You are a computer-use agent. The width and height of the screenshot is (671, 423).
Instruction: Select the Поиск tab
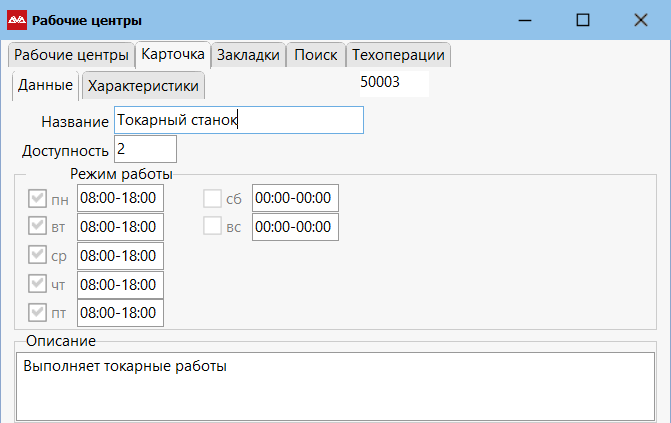(x=316, y=55)
